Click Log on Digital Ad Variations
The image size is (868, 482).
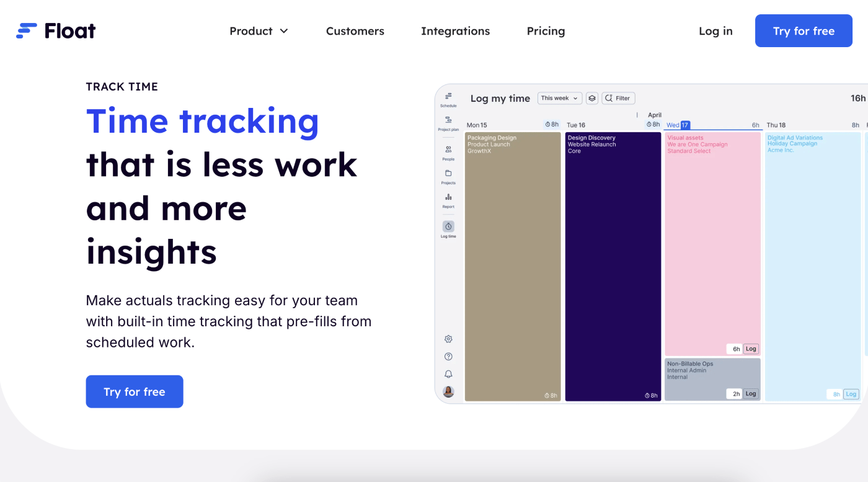pyautogui.click(x=851, y=394)
